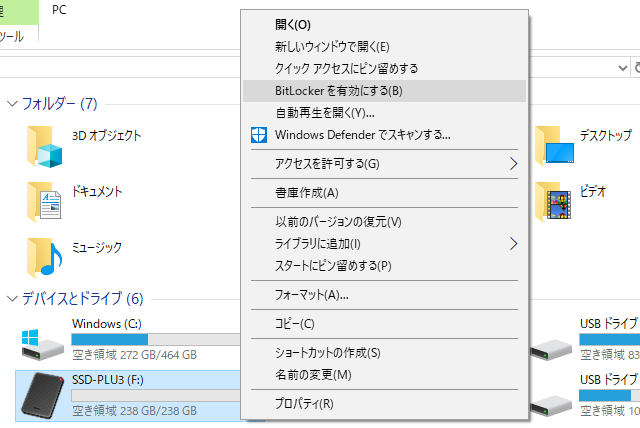Choose 名前の変更(M) menu entry

point(384,375)
